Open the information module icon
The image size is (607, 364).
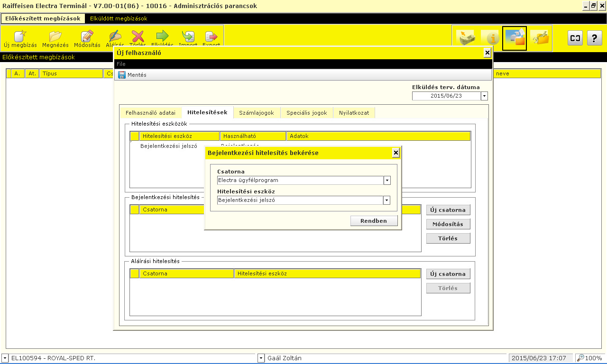(490, 38)
